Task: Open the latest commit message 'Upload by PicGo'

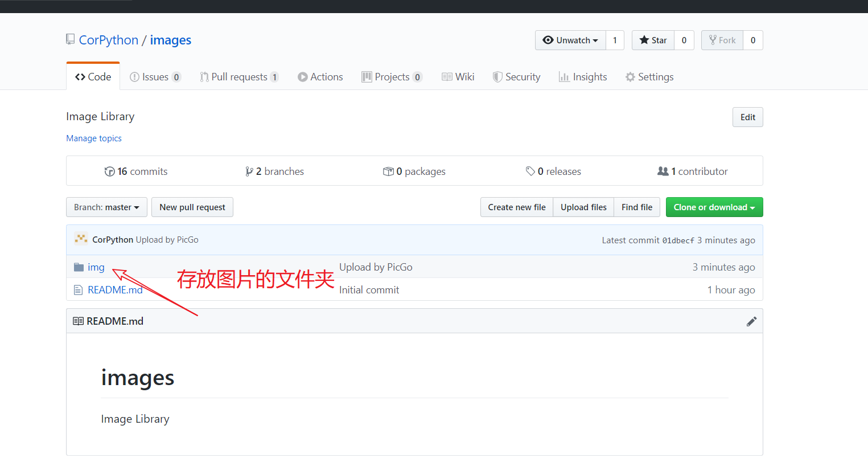Action: pos(167,240)
